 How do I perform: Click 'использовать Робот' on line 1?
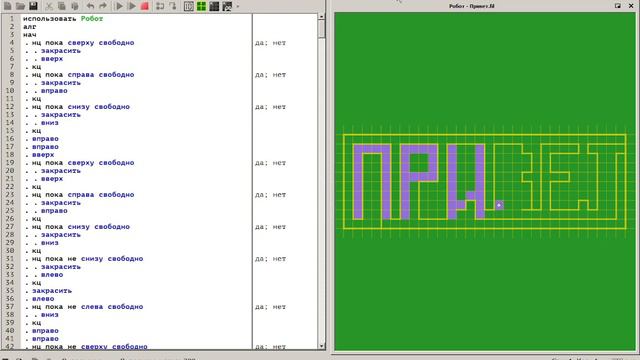(x=63, y=19)
